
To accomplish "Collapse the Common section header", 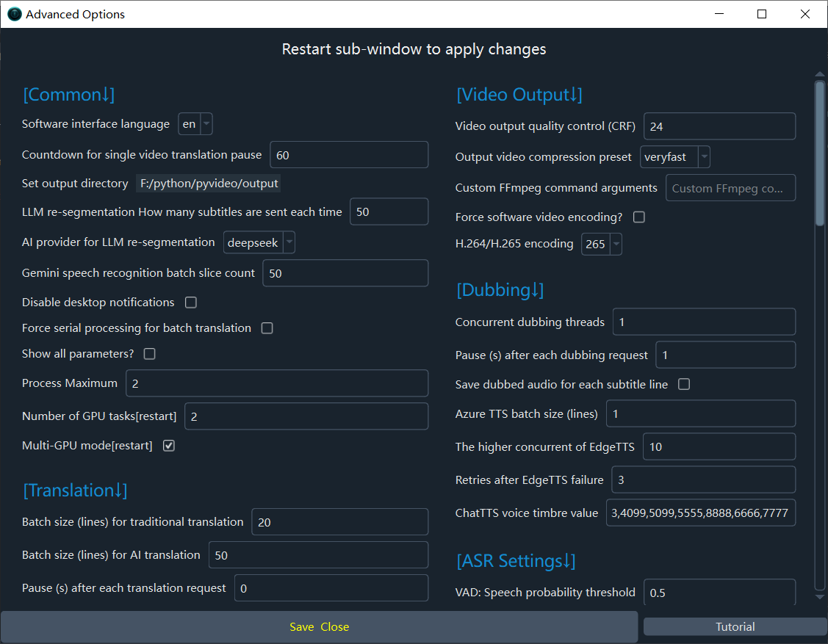I will (x=69, y=95).
